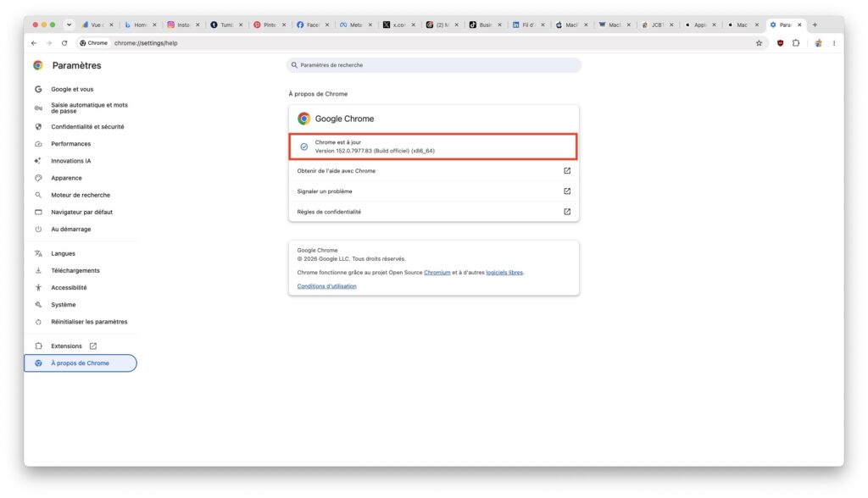
Task: Open Extensions from the settings sidebar
Action: pos(66,346)
